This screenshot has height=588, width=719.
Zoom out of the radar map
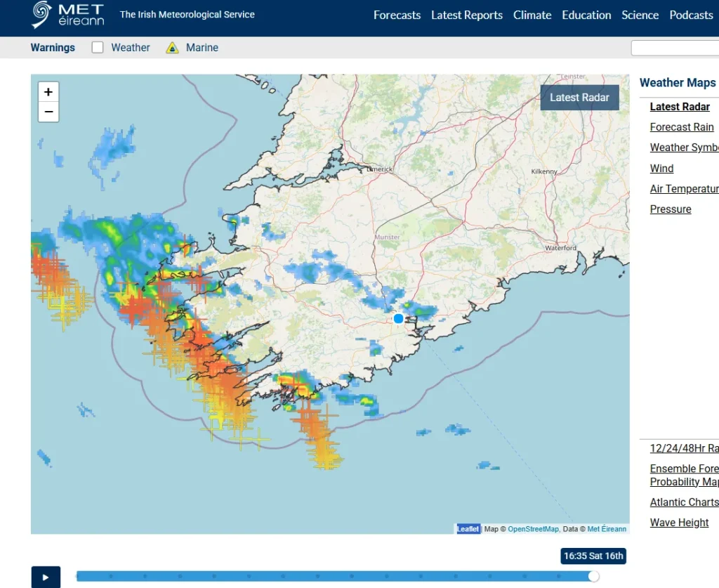[x=48, y=112]
